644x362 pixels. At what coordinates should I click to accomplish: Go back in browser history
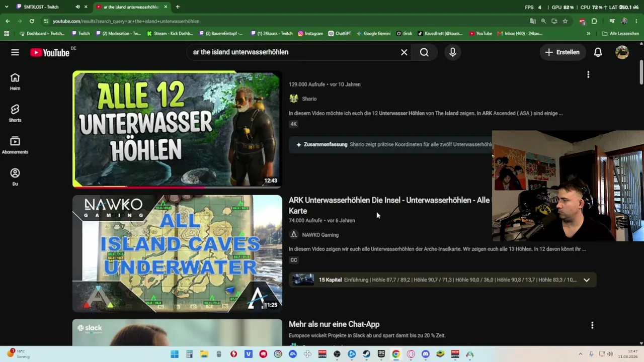[x=8, y=21]
